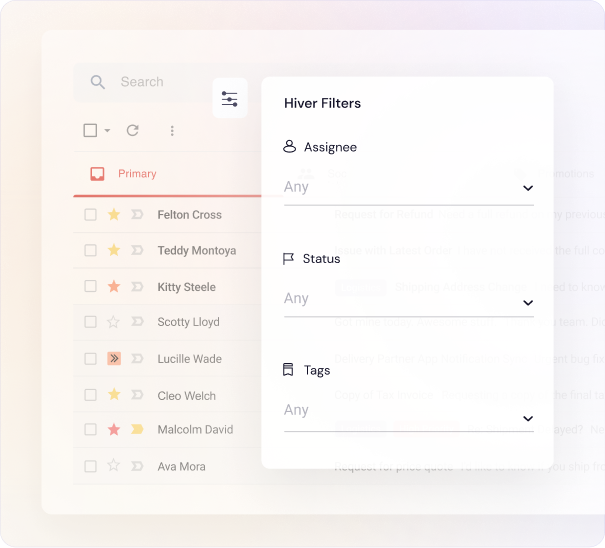Unstar the Teddy Montoya email
The image size is (605, 548).
(114, 250)
